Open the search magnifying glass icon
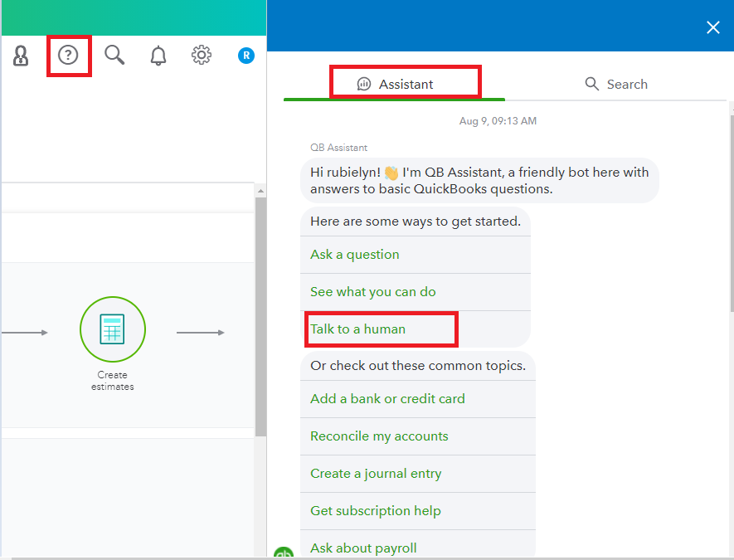Viewport: 734px width, 560px height. click(x=114, y=56)
